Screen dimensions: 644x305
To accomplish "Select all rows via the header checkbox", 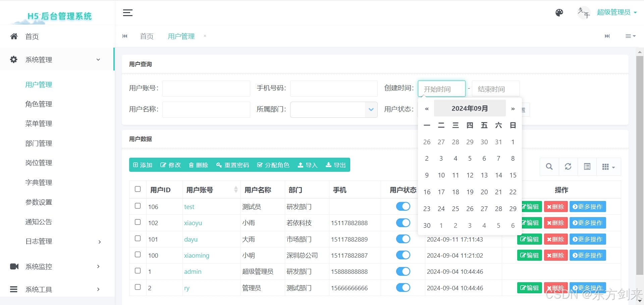I will point(138,189).
